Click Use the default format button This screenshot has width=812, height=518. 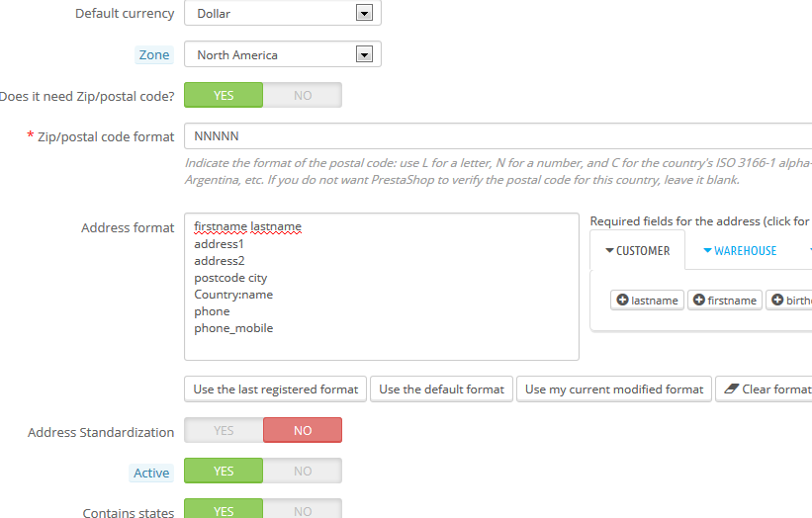coord(441,388)
